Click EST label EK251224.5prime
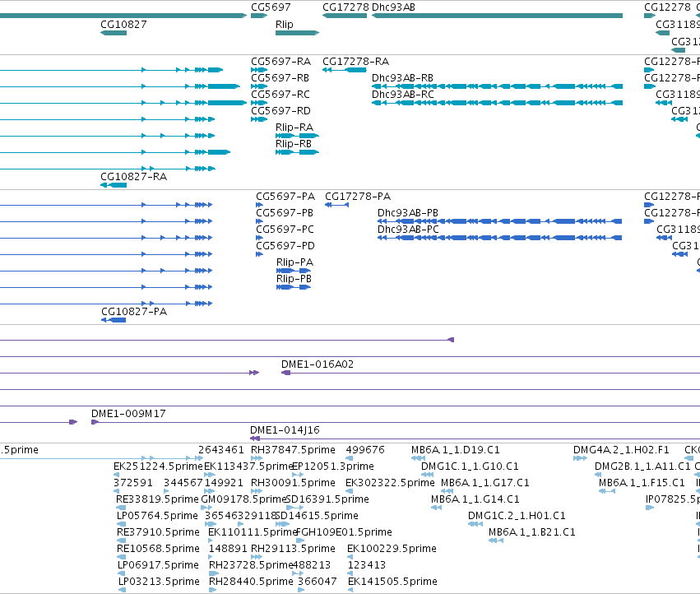This screenshot has height=594, width=700. 158,466
